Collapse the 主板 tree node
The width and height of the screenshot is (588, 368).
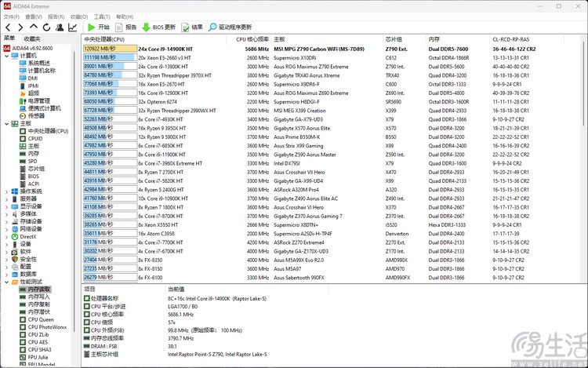pos(6,123)
